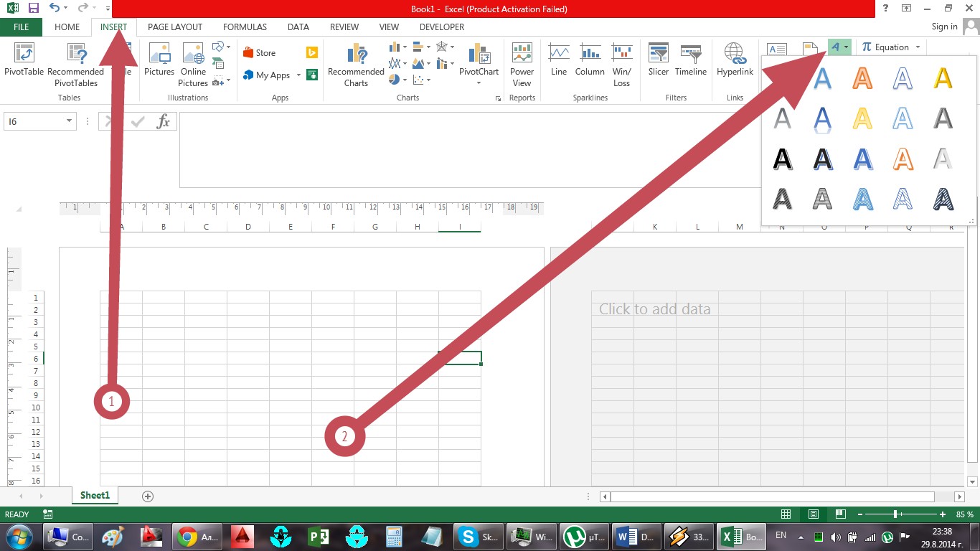Open the Shapes gallery dropdown
This screenshot has width=980, height=551.
pos(220,47)
